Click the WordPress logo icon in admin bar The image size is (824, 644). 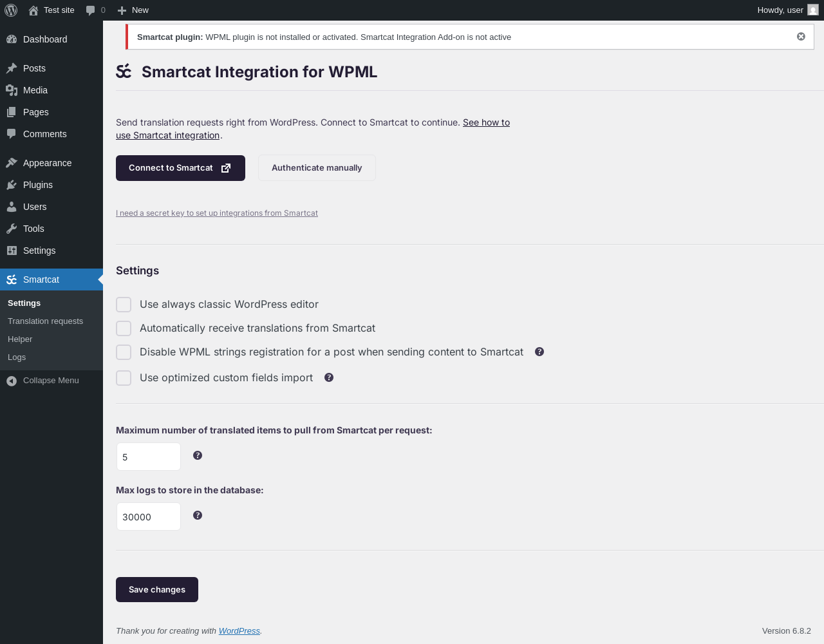point(11,10)
